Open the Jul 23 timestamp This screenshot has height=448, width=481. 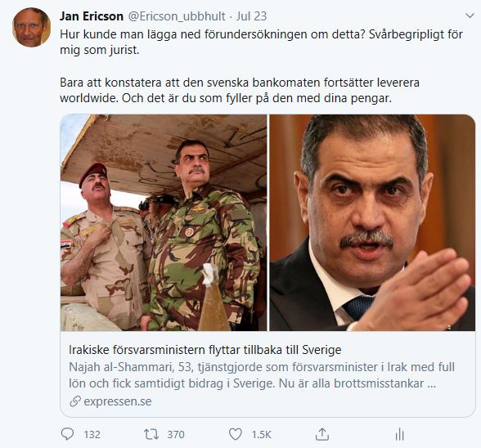pyautogui.click(x=251, y=16)
